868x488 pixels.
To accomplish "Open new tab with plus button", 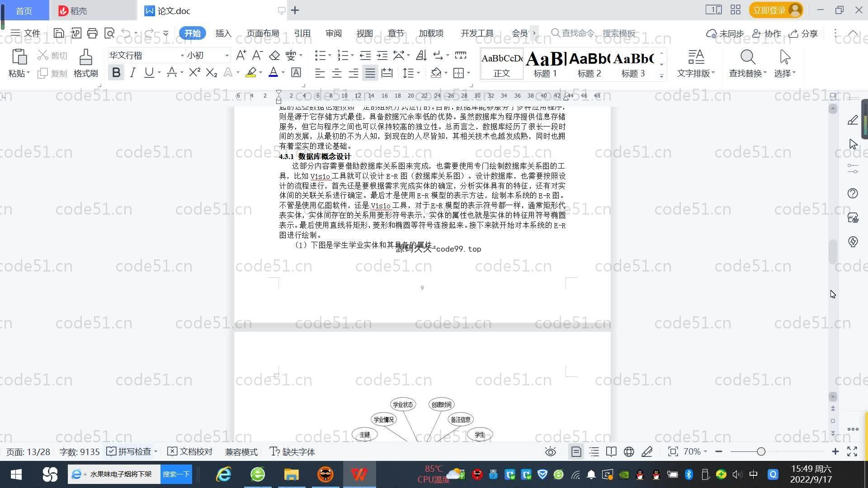I will (x=295, y=10).
